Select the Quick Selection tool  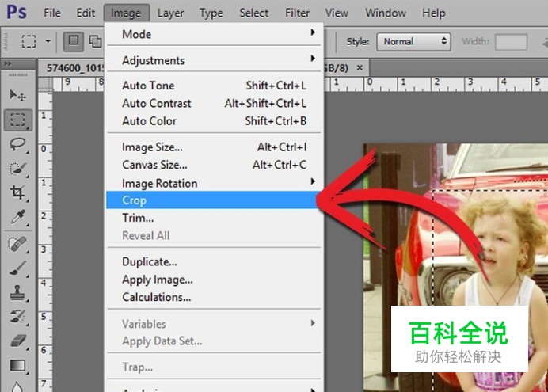point(17,169)
